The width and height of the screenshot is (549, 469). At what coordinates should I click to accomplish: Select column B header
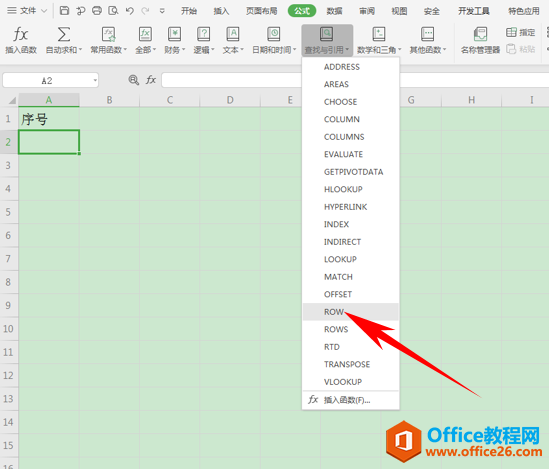109,100
